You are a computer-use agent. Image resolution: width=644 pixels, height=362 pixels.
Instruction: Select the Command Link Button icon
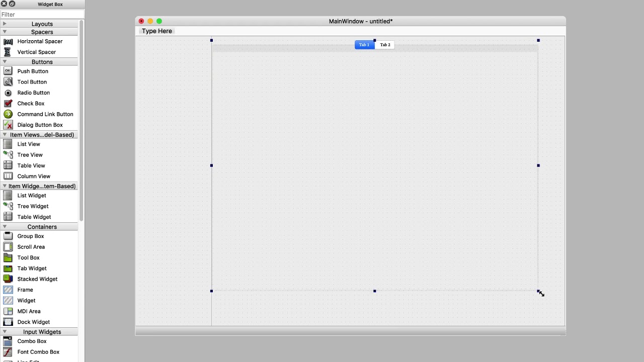click(x=8, y=114)
